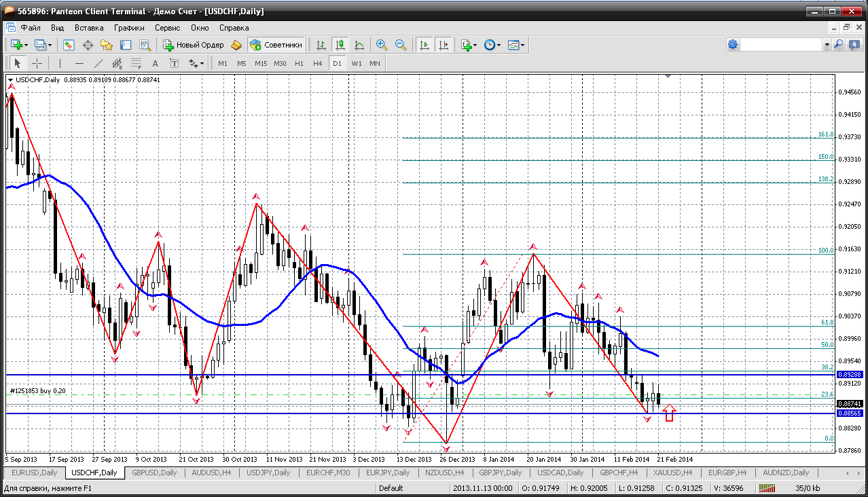
Task: Open the Сервис menu
Action: [167, 28]
